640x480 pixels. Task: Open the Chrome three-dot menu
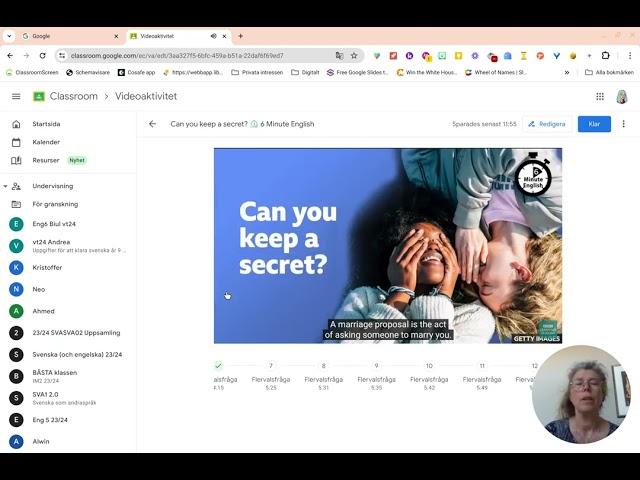(630, 56)
